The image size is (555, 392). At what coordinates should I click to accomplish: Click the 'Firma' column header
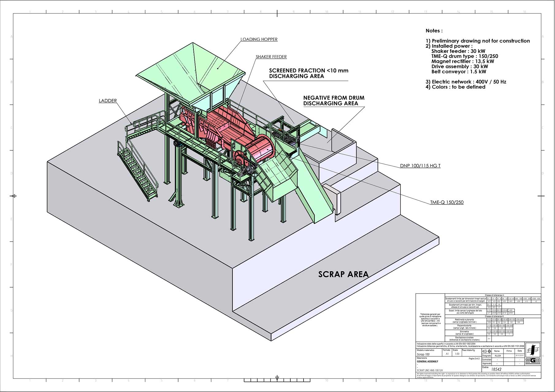pos(509,351)
